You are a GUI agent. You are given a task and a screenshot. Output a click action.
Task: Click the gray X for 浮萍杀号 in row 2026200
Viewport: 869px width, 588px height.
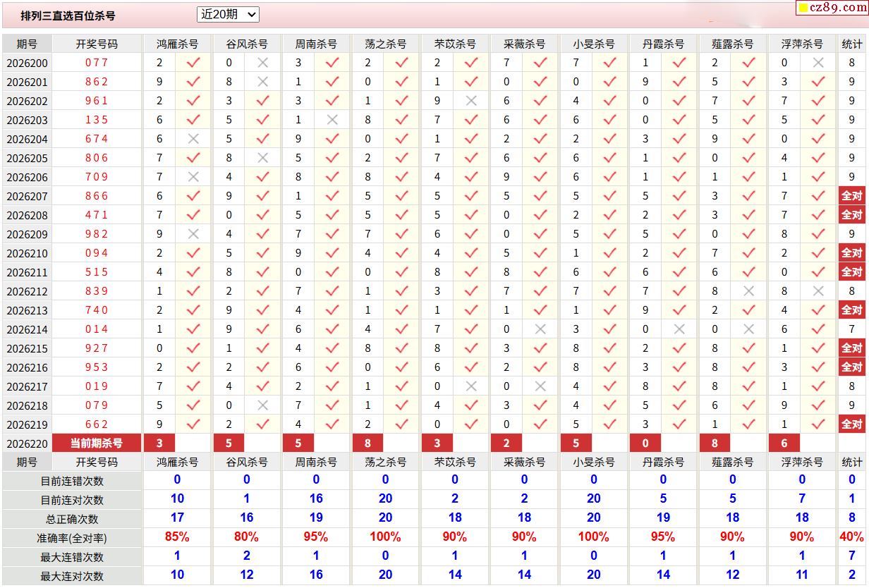818,63
